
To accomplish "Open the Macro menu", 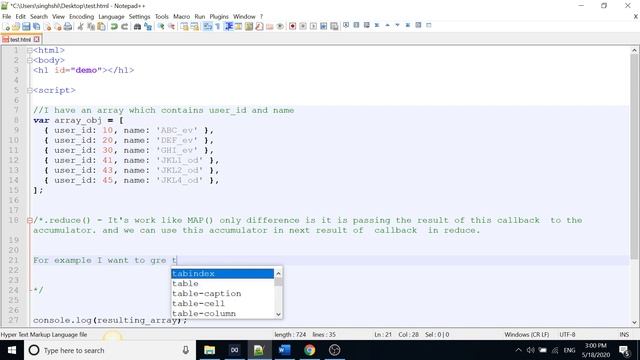I will (182, 16).
